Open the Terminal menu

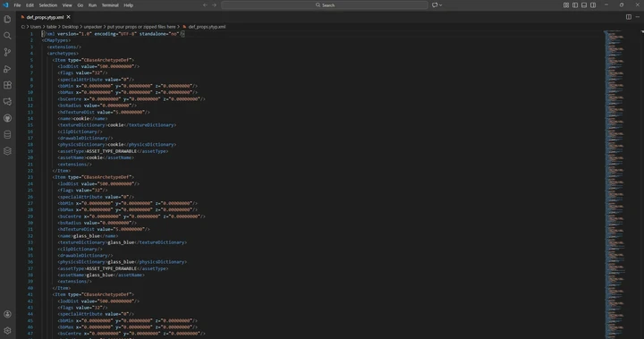pos(110,5)
